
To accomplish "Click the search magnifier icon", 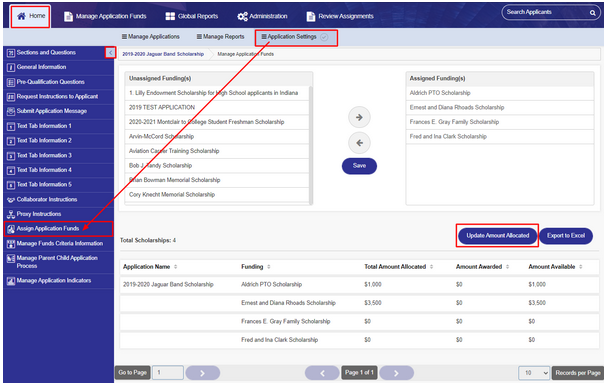I will point(592,13).
